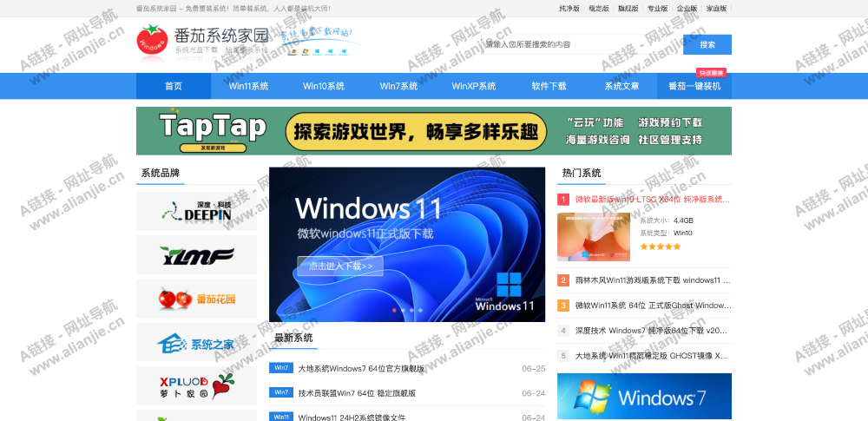Click the 热门系统 section heading

pyautogui.click(x=582, y=173)
